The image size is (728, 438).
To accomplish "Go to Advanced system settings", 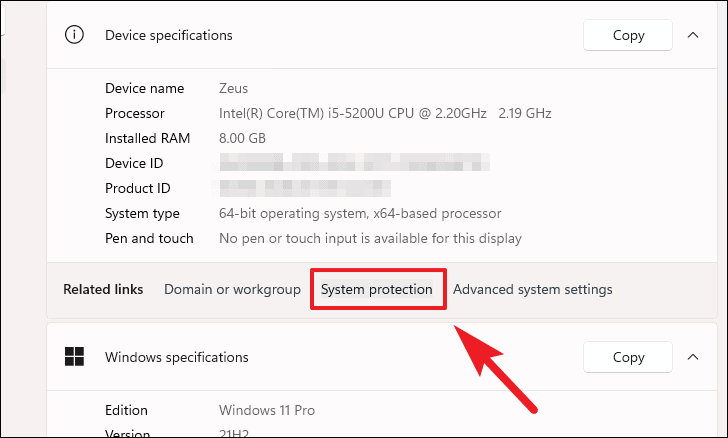I will (532, 289).
